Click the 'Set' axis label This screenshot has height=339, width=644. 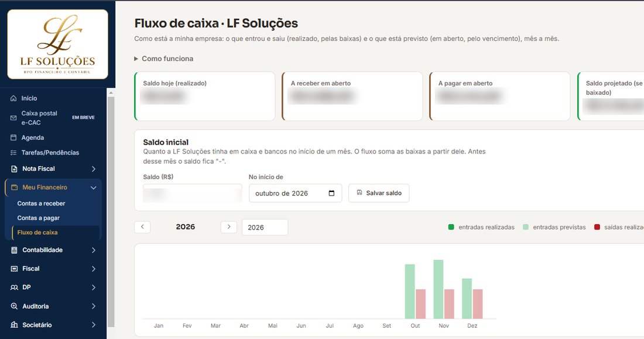pos(387,326)
